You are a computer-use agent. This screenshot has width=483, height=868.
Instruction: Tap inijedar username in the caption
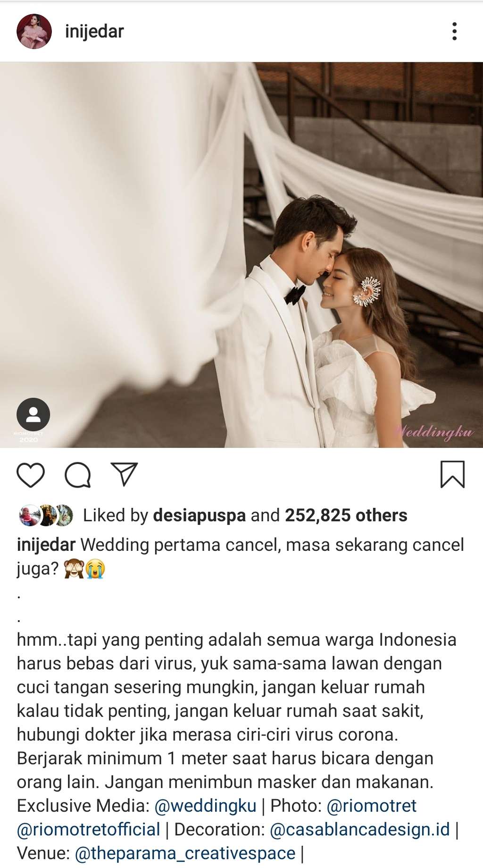point(46,545)
